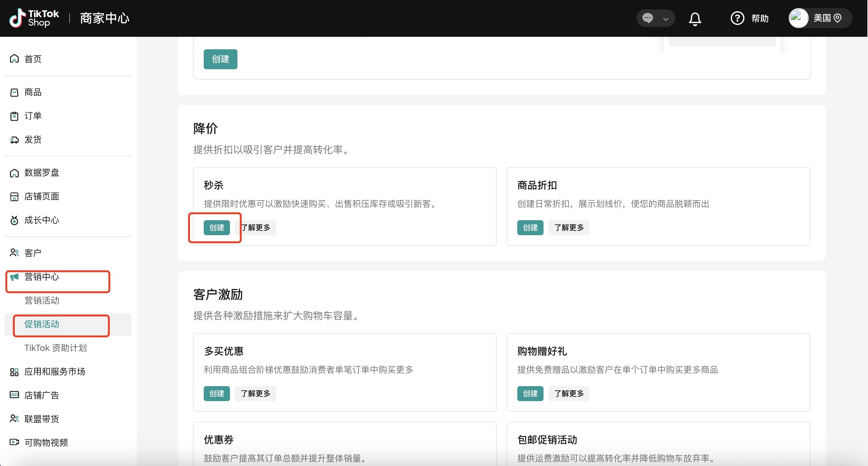Click 了解更多 under 商品折扣
Screen dimensions: 868x466
point(568,227)
